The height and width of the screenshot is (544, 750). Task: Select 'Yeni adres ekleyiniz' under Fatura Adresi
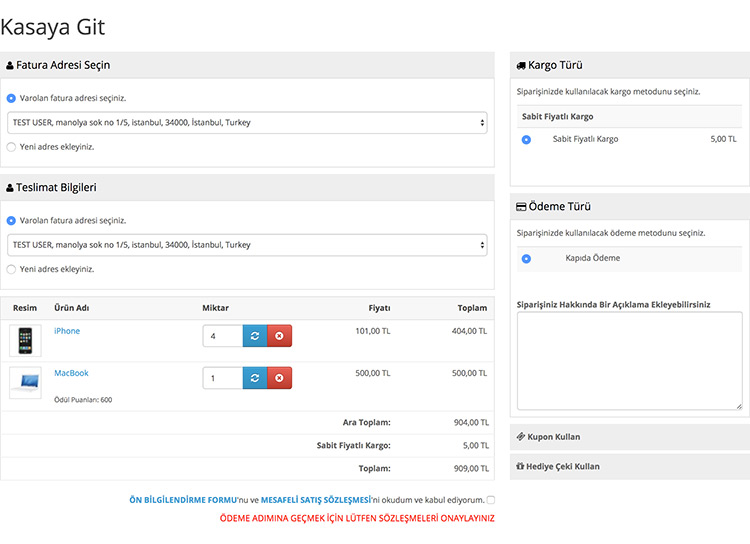pyautogui.click(x=11, y=146)
